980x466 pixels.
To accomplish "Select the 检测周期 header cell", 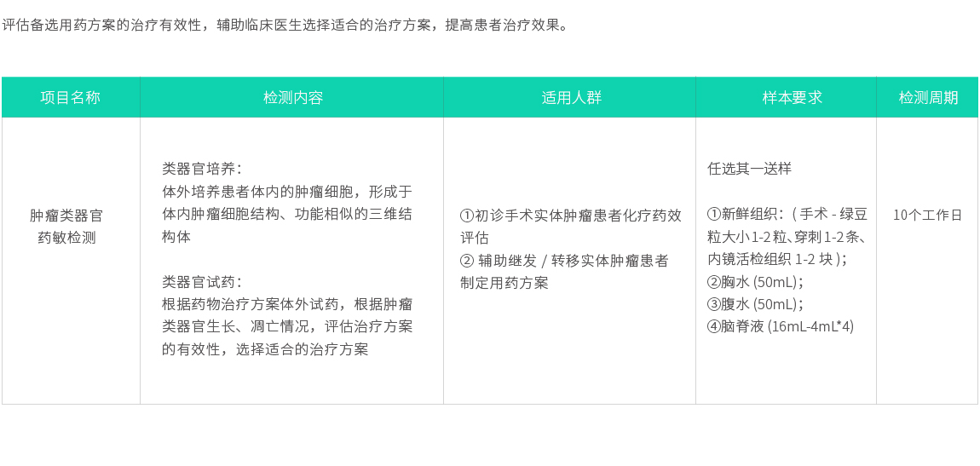I will (x=927, y=98).
